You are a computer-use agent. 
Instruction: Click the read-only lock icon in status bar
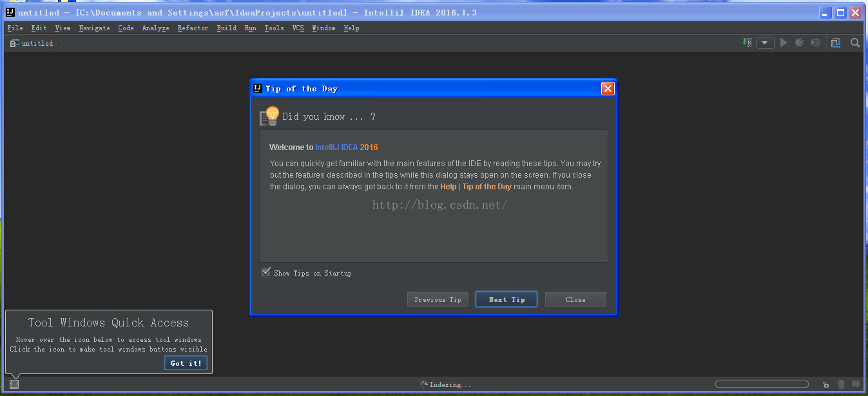point(825,384)
